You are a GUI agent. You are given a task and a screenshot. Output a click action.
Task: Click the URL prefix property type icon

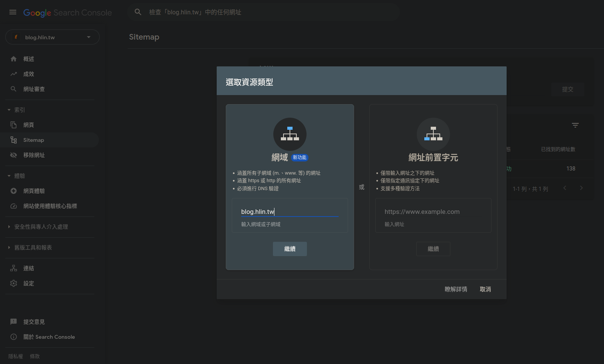coord(433,134)
